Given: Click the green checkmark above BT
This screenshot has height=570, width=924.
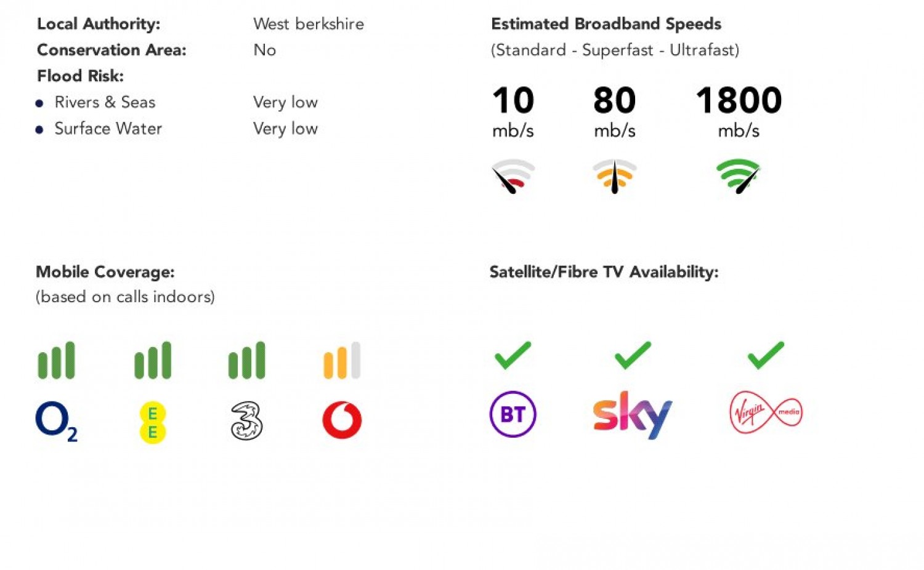Looking at the screenshot, I should tap(513, 355).
